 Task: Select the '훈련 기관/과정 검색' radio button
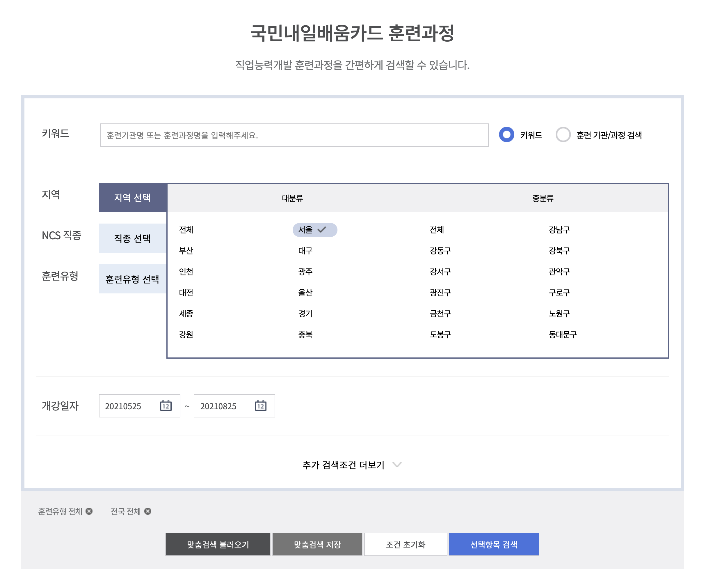[563, 135]
